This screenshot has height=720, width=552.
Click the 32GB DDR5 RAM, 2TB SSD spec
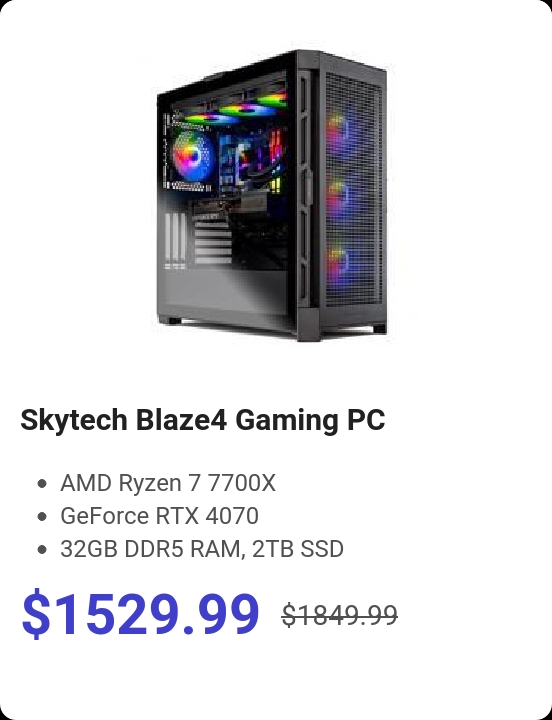(202, 549)
